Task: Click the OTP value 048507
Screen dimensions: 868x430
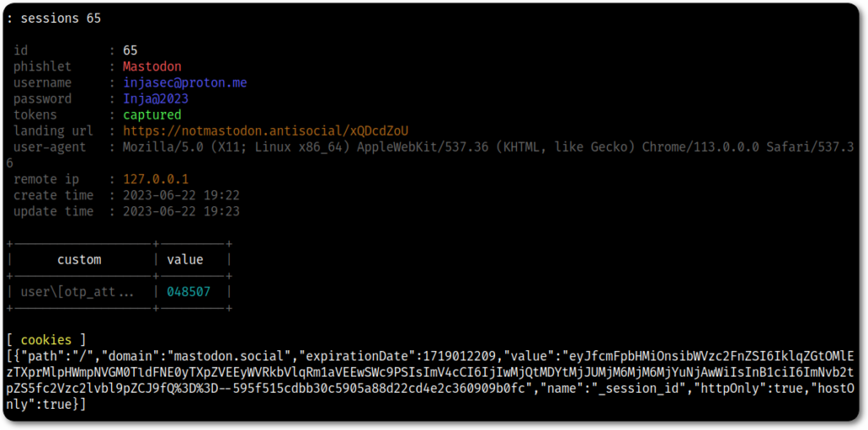Action: tap(187, 292)
